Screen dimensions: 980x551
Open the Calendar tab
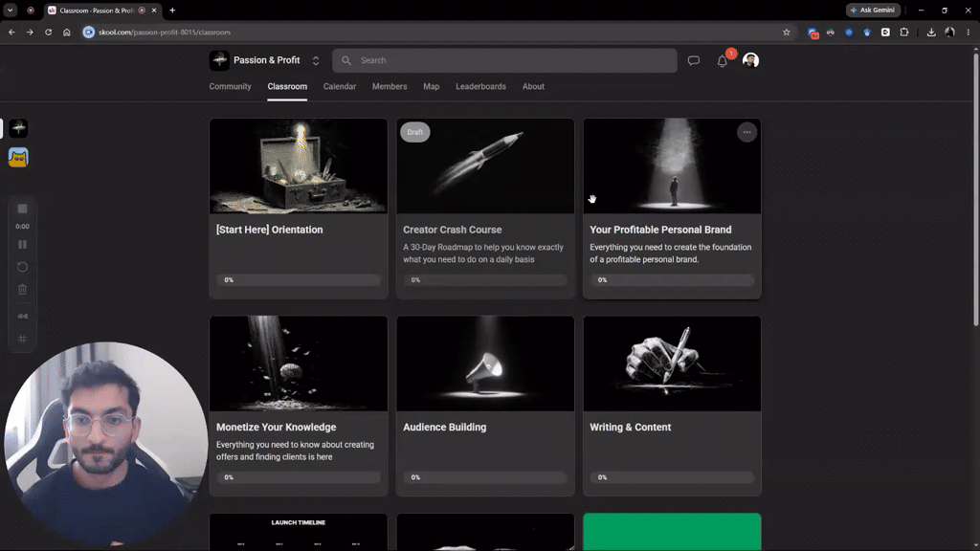pyautogui.click(x=340, y=87)
